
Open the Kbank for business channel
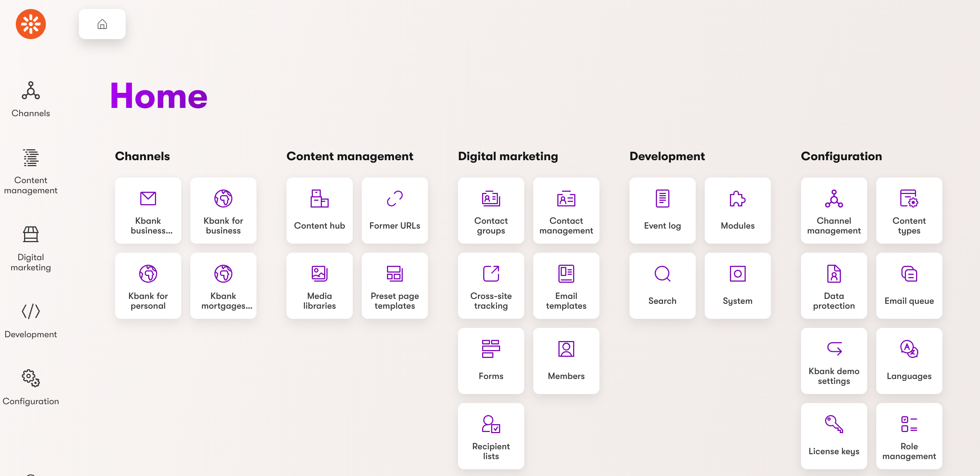tap(223, 210)
